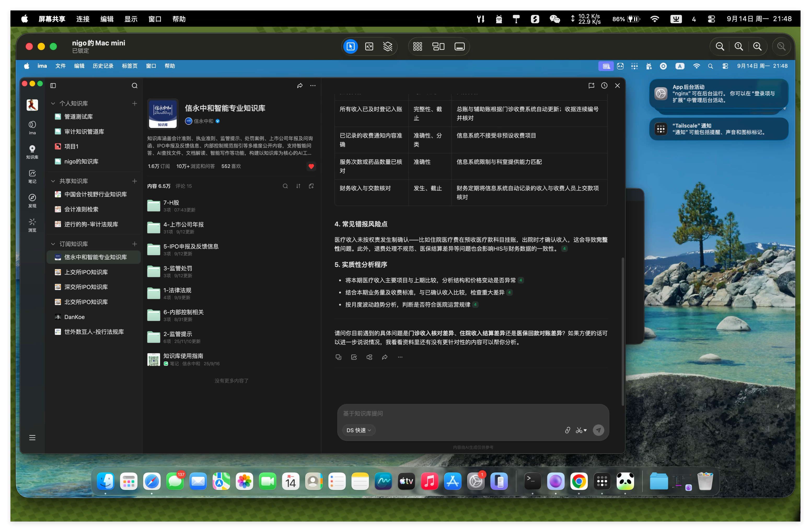The height and width of the screenshot is (532, 811).
Task: Click the icon right of sort in content header
Action: (x=311, y=186)
